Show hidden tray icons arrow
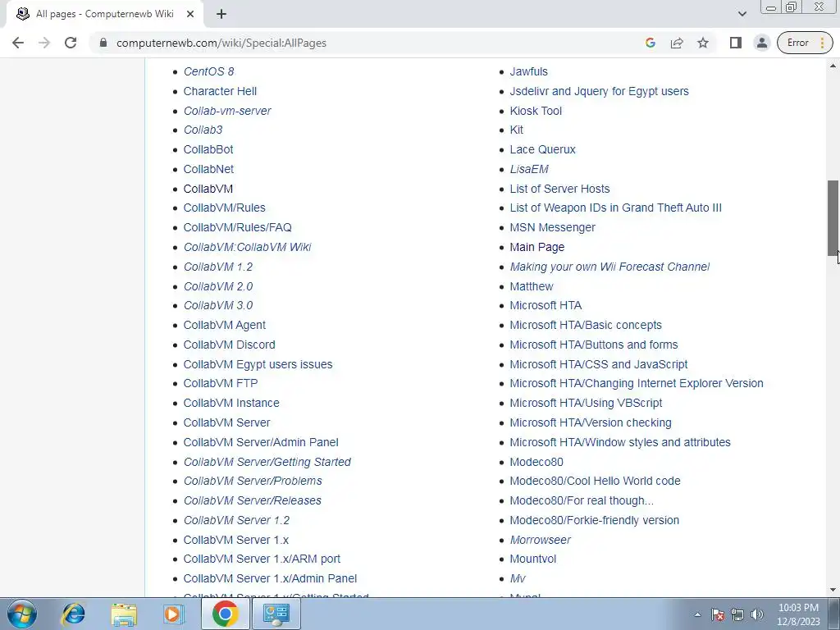This screenshot has height=630, width=840. 697,614
